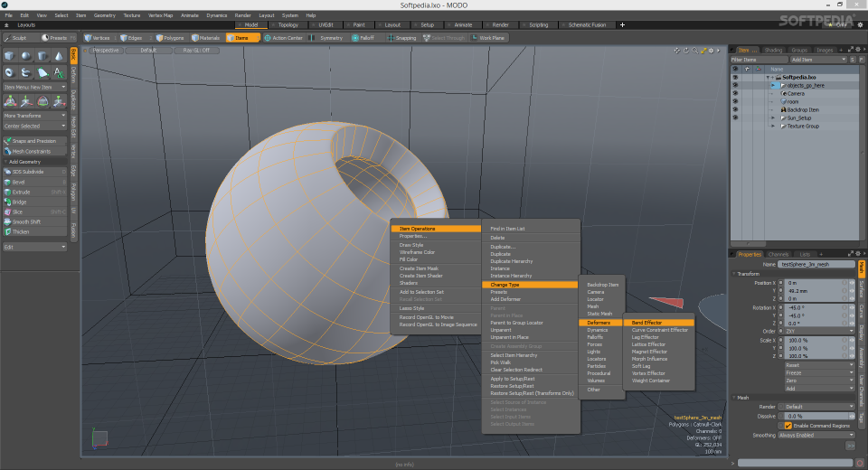This screenshot has width=868, height=470.
Task: Choose the Extrude tool
Action: click(x=21, y=192)
